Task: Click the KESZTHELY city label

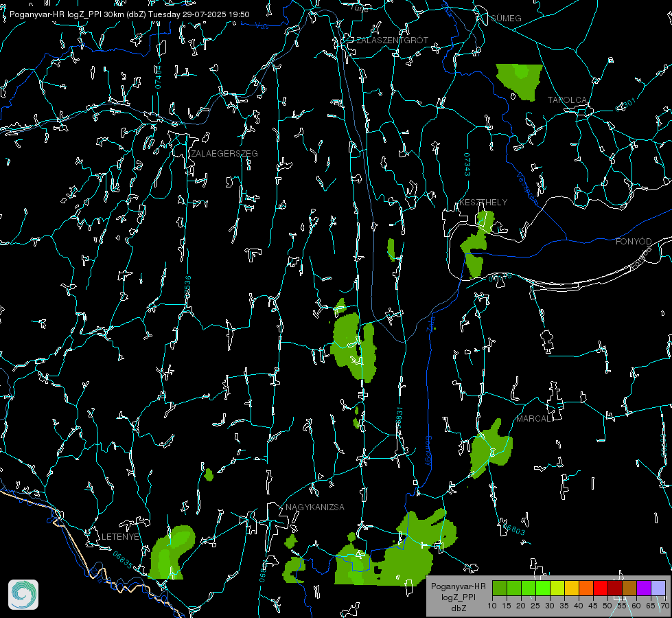Action: (483, 203)
